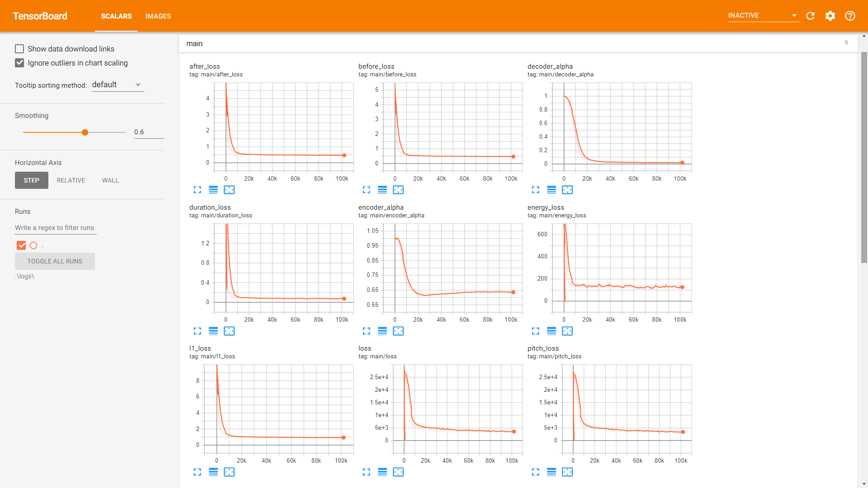The height and width of the screenshot is (488, 868).
Task: Set horizontal axis to RELATIVE
Action: (71, 180)
